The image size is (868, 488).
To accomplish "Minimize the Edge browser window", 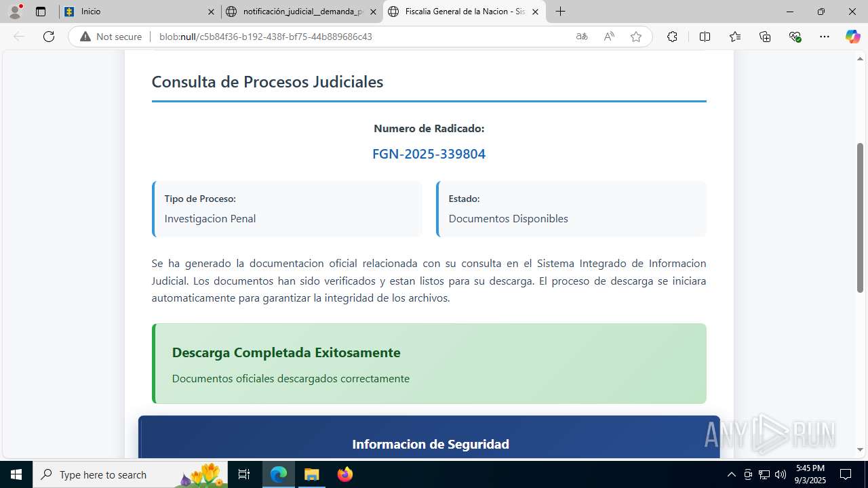I will [790, 12].
